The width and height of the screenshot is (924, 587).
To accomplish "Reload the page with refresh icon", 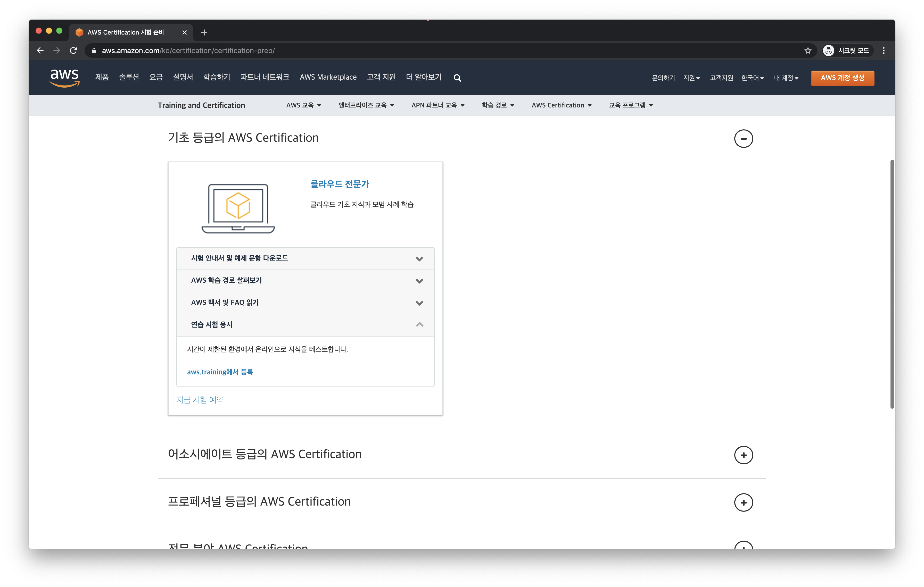I will 73,51.
